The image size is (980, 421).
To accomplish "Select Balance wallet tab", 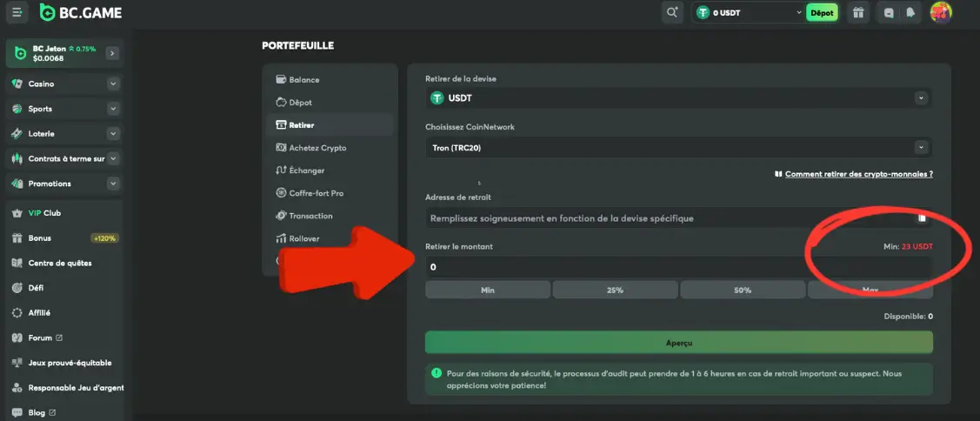I will 330,80.
